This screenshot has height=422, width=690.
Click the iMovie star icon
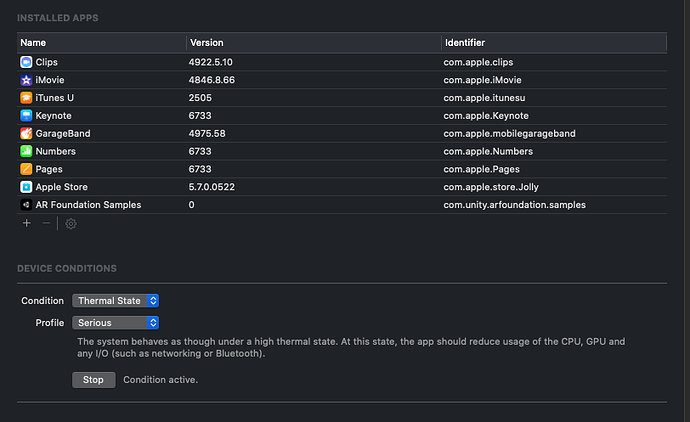pyautogui.click(x=26, y=80)
